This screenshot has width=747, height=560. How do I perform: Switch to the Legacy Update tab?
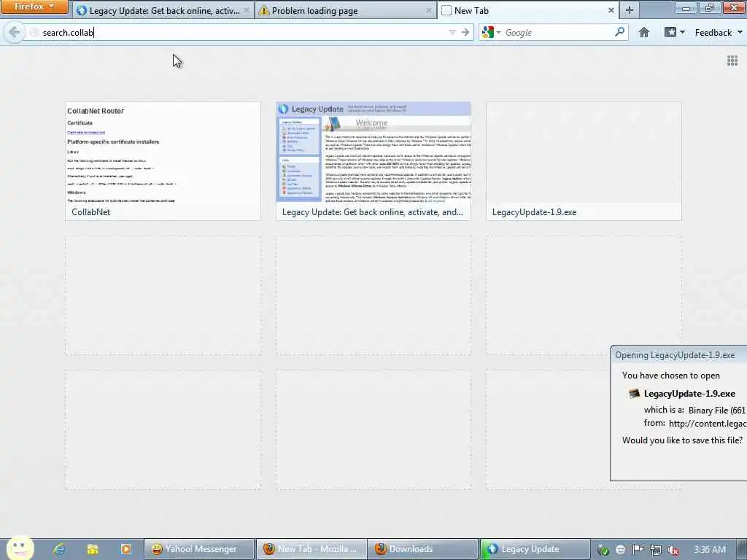[x=164, y=10]
